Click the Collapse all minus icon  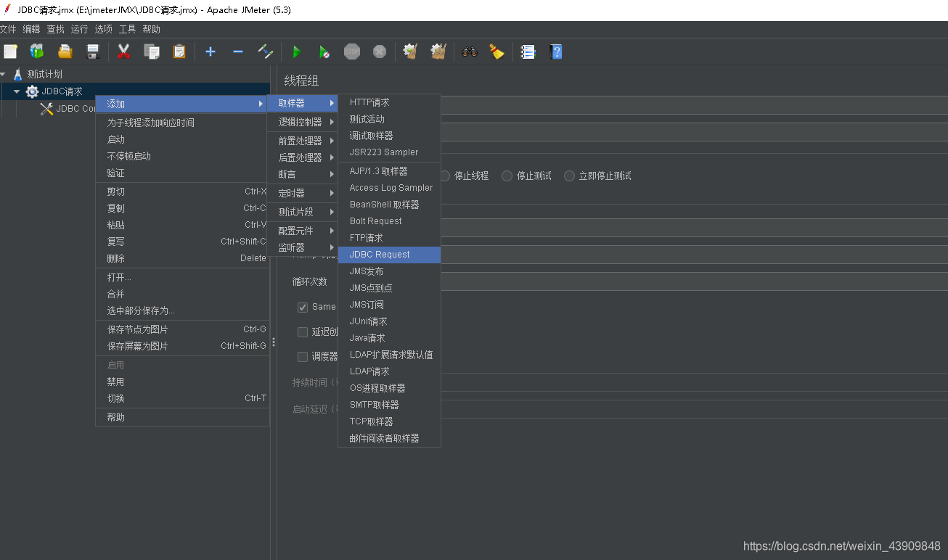click(x=238, y=52)
